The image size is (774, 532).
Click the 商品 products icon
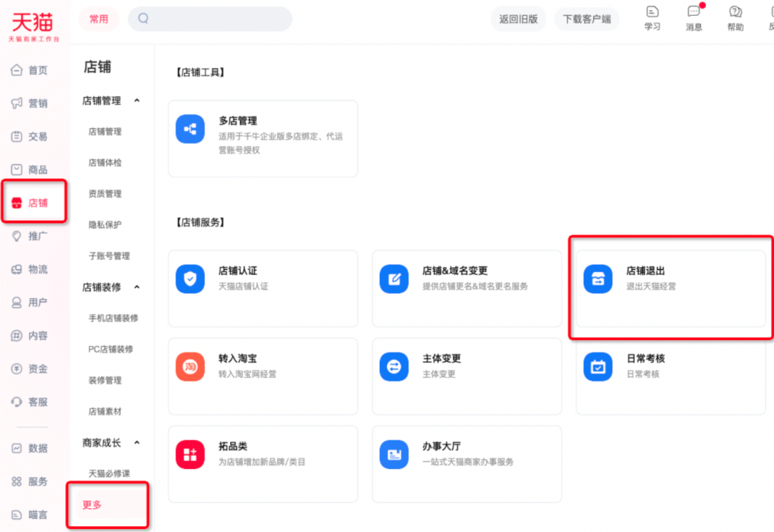[16, 170]
